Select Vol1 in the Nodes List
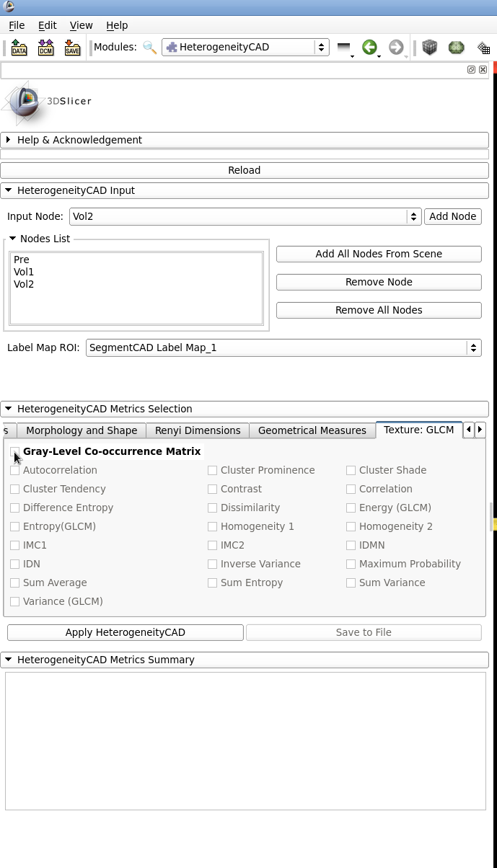Image resolution: width=497 pixels, height=868 pixels. (x=24, y=272)
